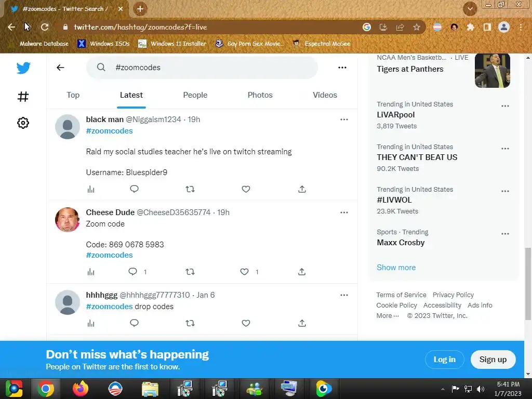The width and height of the screenshot is (532, 399).
Task: View analytics on black man's tweet
Action: click(91, 189)
